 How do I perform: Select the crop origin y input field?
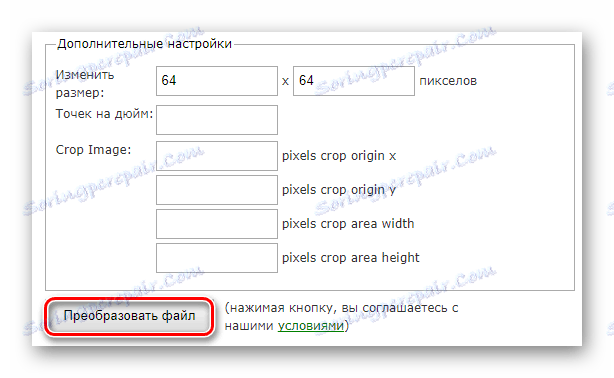click(217, 190)
